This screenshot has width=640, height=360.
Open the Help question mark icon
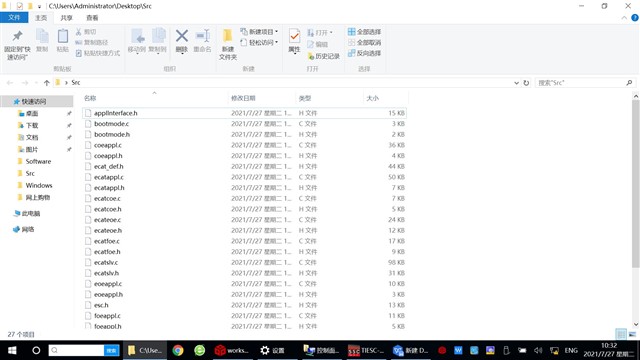tap(635, 18)
